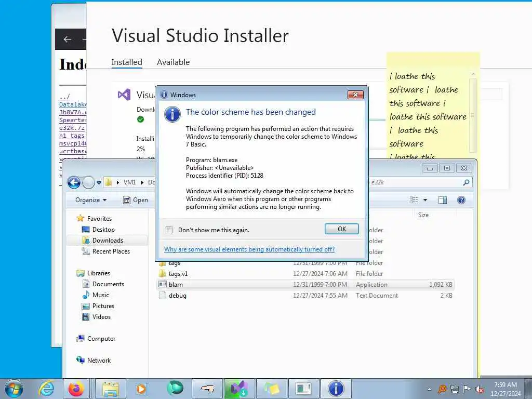Open the visual elements turned off help link

click(249, 249)
